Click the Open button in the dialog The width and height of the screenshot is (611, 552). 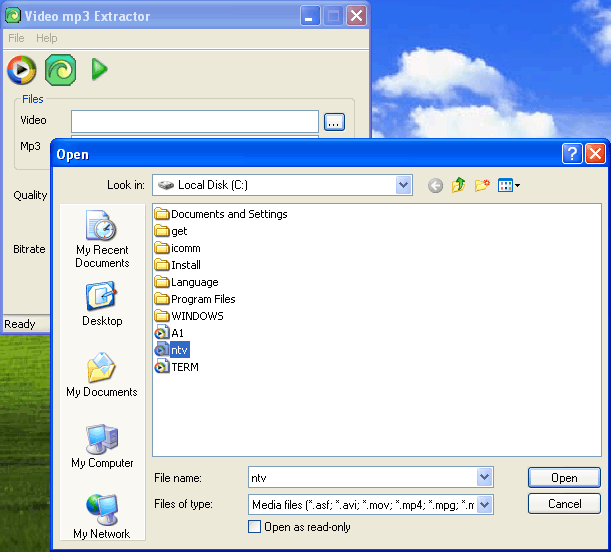tap(564, 478)
